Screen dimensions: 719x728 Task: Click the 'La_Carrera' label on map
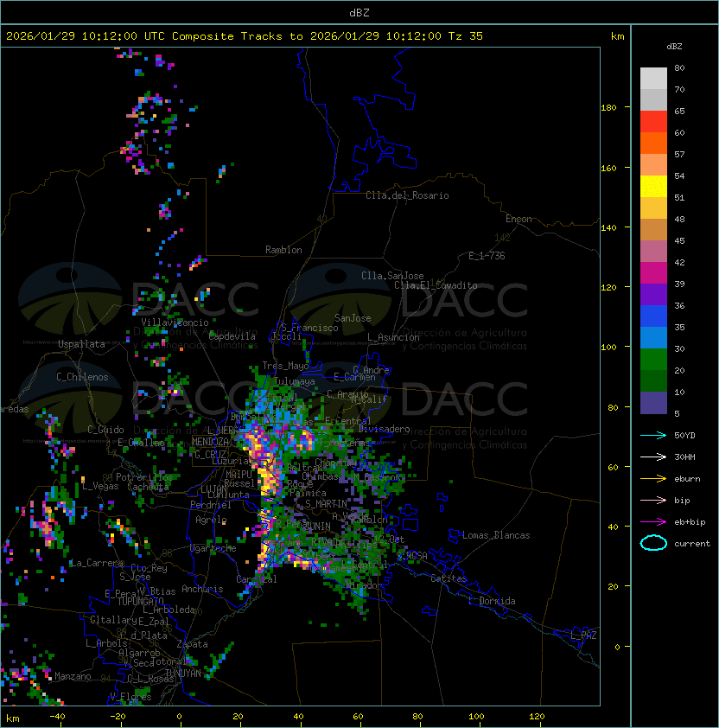[x=97, y=563]
